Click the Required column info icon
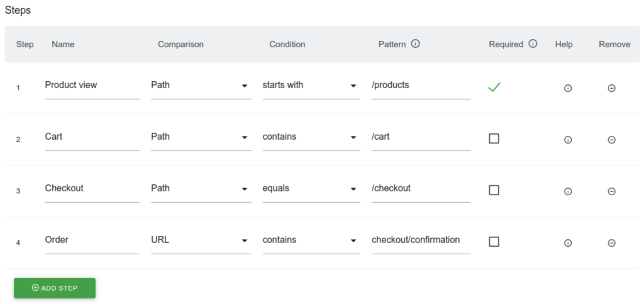The width and height of the screenshot is (644, 304). tap(533, 44)
